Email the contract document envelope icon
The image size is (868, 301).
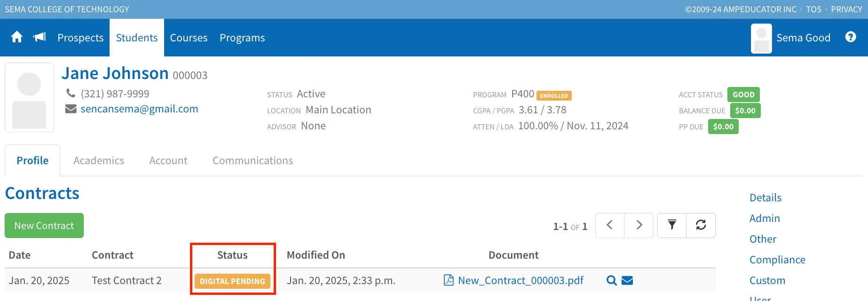tap(627, 281)
